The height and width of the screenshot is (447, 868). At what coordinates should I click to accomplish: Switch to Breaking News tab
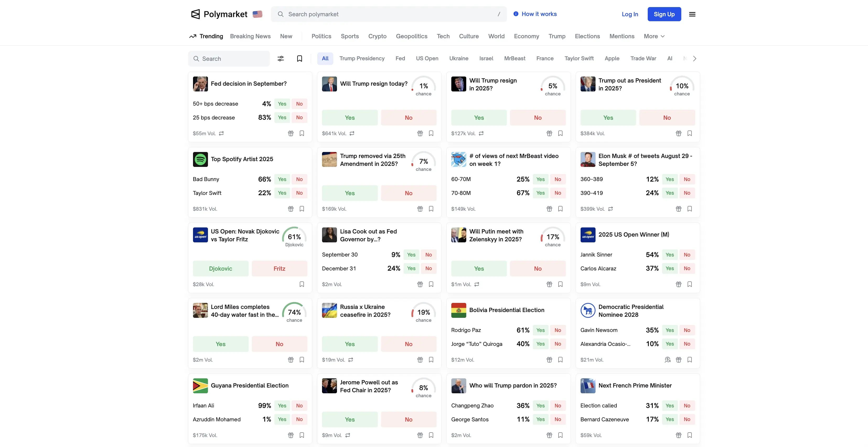(250, 36)
